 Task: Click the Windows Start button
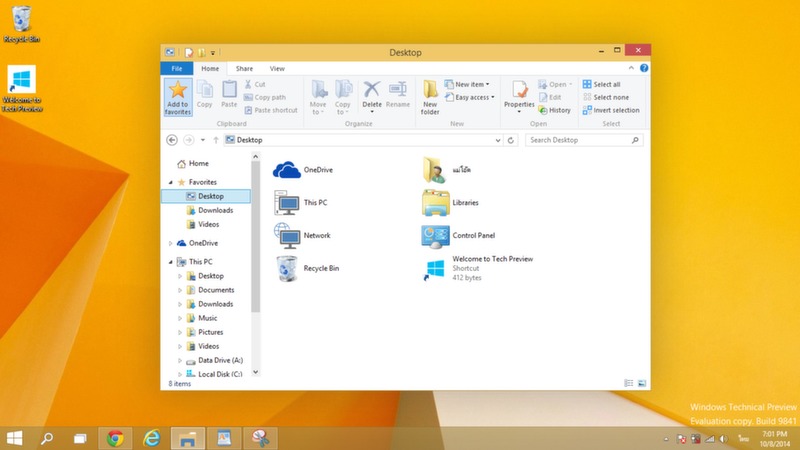tap(14, 438)
